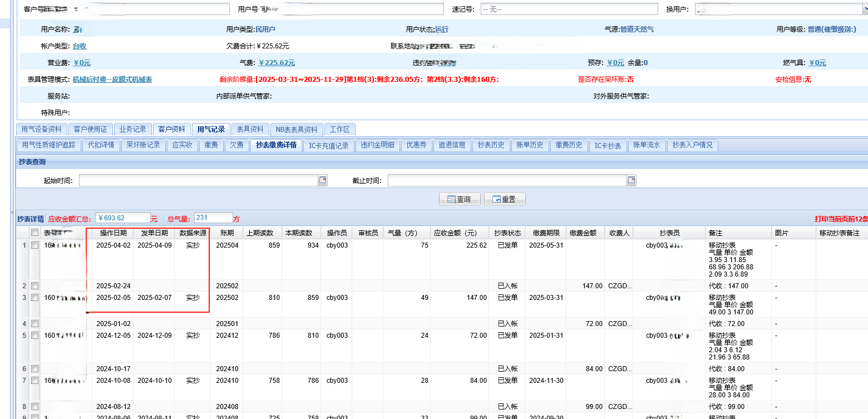Check row 7 checkbox (2024-10-08 reading)

tap(35, 381)
